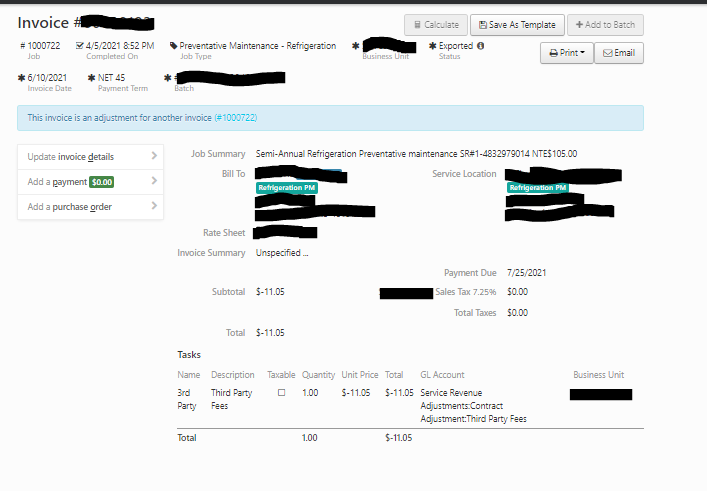This screenshot has width=707, height=491.
Task: Click the Job Summary description text
Action: pos(416,154)
